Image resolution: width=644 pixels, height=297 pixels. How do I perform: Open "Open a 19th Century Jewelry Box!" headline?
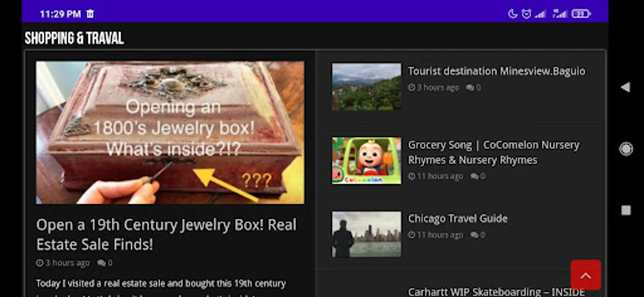point(166,235)
